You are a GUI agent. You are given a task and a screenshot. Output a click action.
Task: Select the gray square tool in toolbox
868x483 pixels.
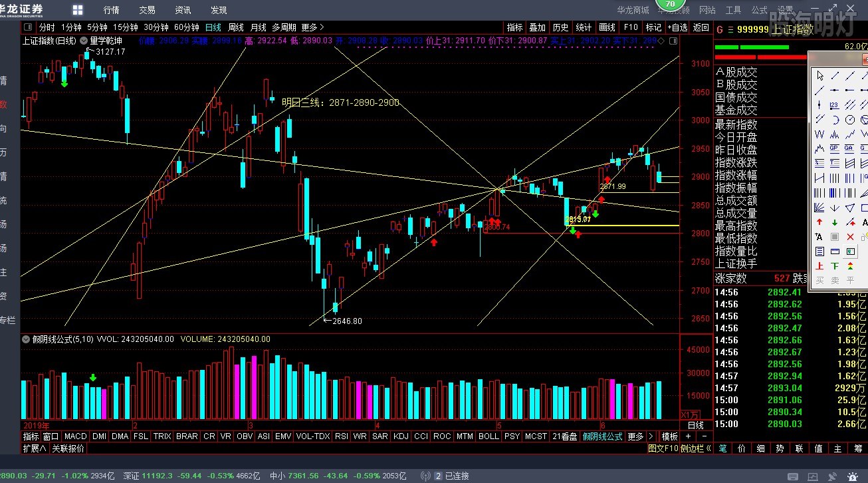[x=835, y=237]
